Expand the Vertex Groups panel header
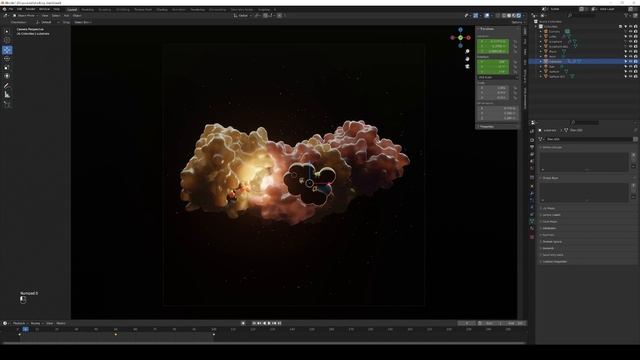The width and height of the screenshot is (640, 360). [552, 147]
